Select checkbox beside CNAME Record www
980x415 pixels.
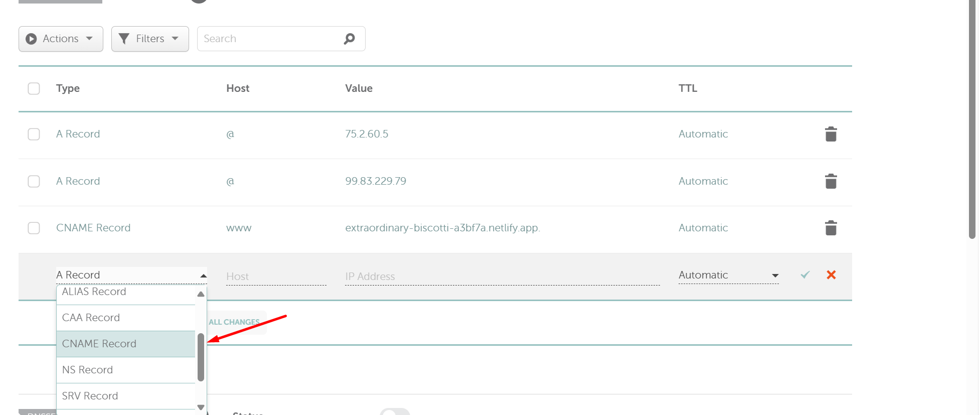pos(34,228)
